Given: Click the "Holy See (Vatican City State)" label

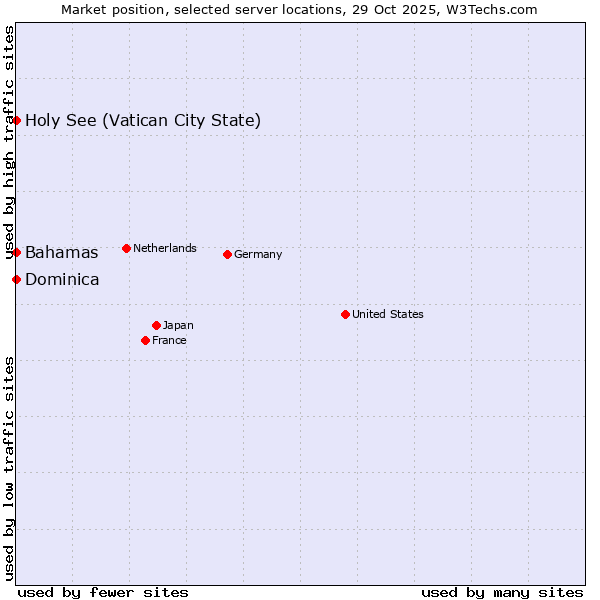Looking at the screenshot, I should coord(143,121).
